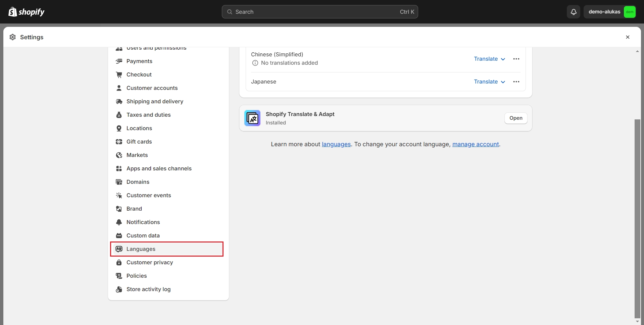This screenshot has width=644, height=325.
Task: Open more options menu for Japanese
Action: (x=516, y=82)
